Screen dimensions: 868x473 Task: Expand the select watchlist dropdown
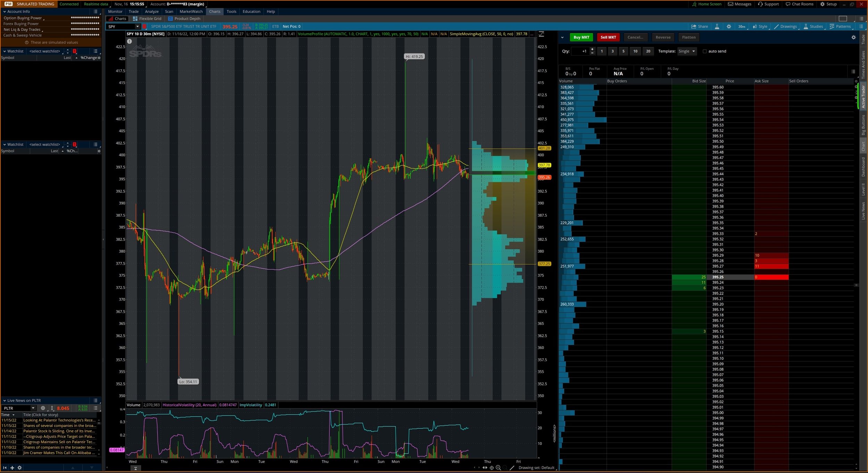(44, 51)
